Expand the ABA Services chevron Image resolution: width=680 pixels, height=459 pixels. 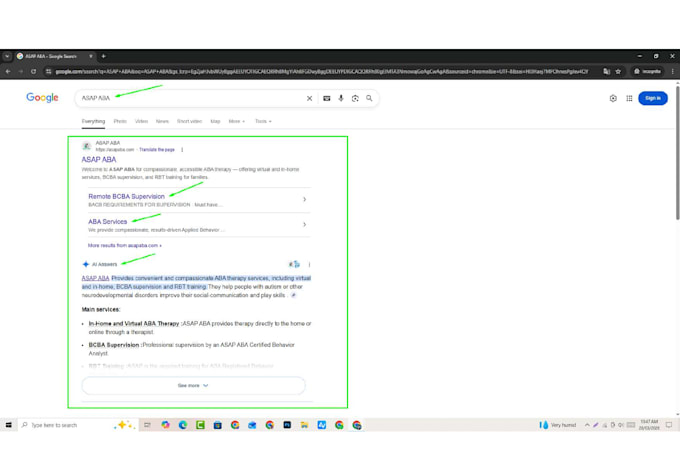(304, 225)
